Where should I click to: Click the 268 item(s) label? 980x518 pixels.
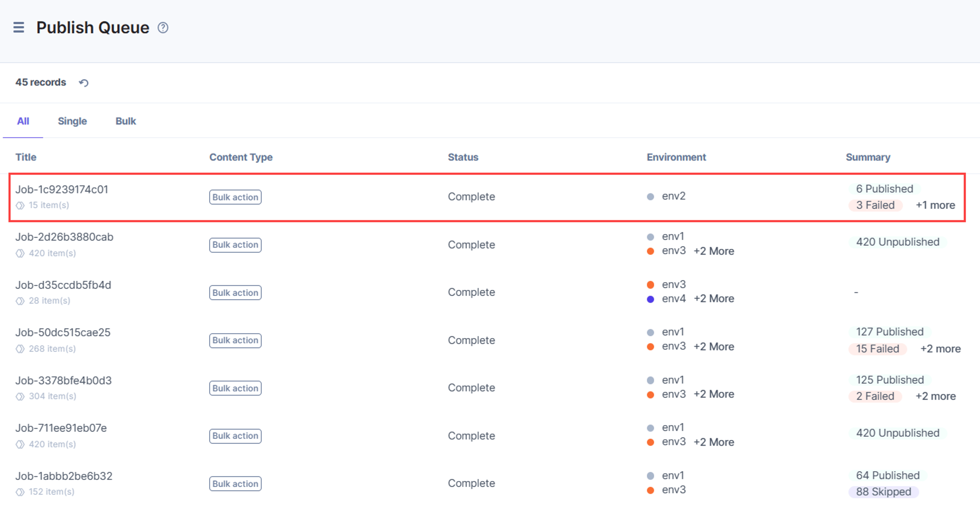point(52,349)
